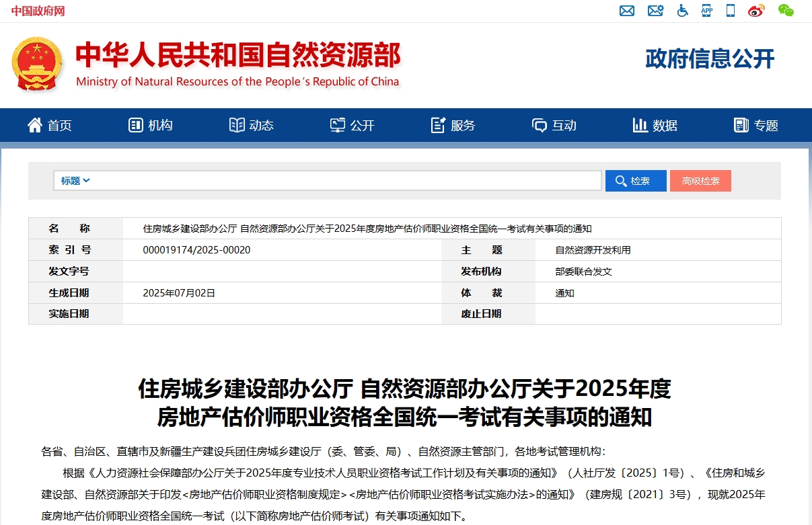The width and height of the screenshot is (812, 525).
Task: Click the 废止日期 label cell
Action: tap(488, 314)
